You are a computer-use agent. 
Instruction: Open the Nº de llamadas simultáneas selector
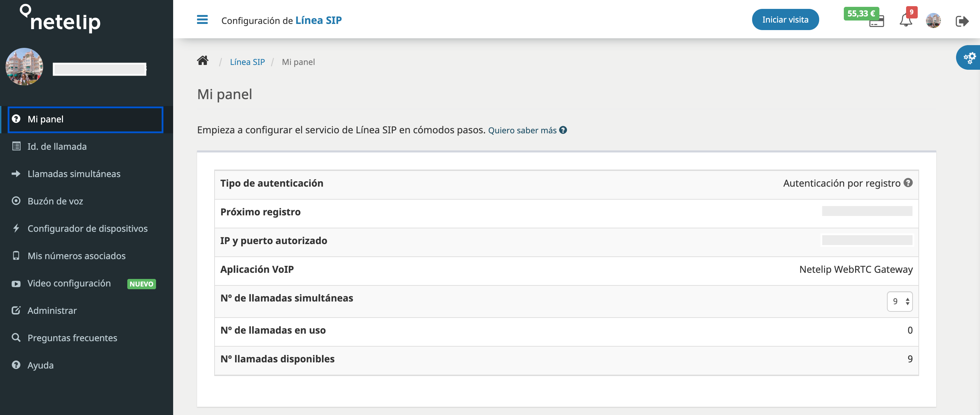tap(899, 301)
